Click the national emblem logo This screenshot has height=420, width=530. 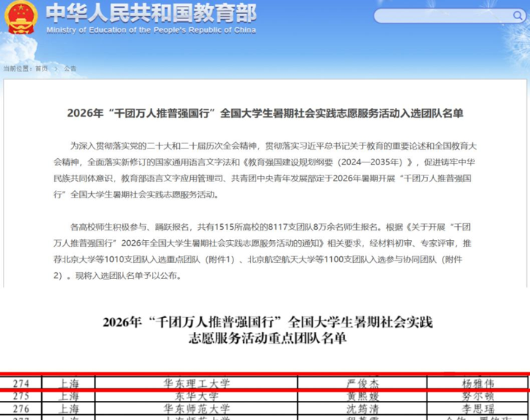tap(21, 18)
